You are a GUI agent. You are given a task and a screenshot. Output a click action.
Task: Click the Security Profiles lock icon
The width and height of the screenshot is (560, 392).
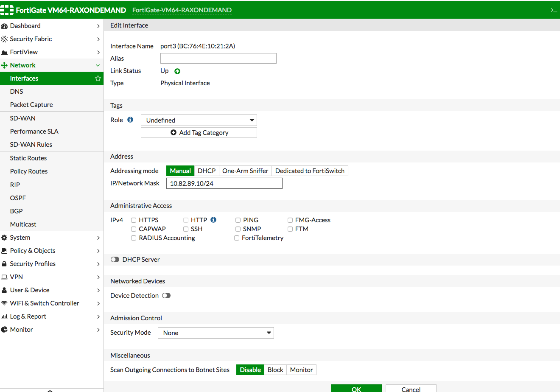pyautogui.click(x=4, y=264)
